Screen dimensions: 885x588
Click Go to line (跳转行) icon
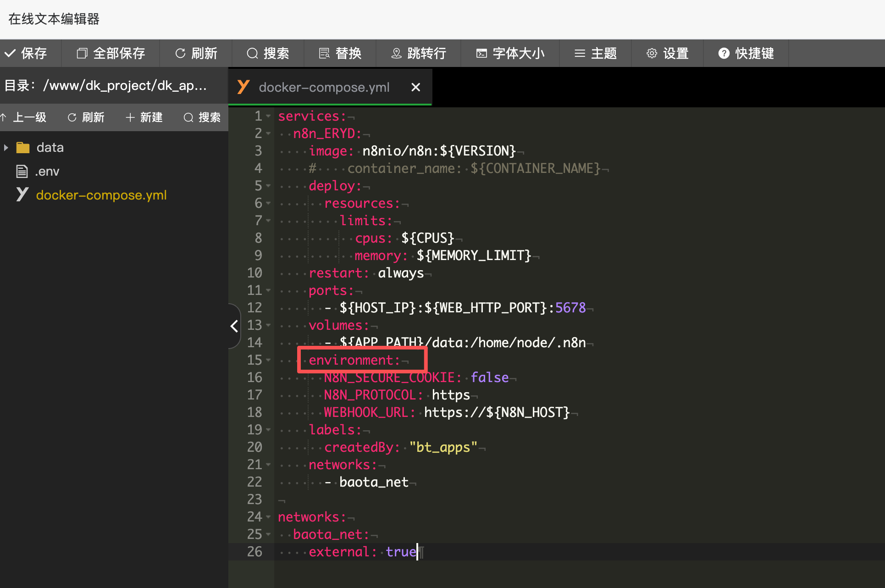click(x=396, y=54)
